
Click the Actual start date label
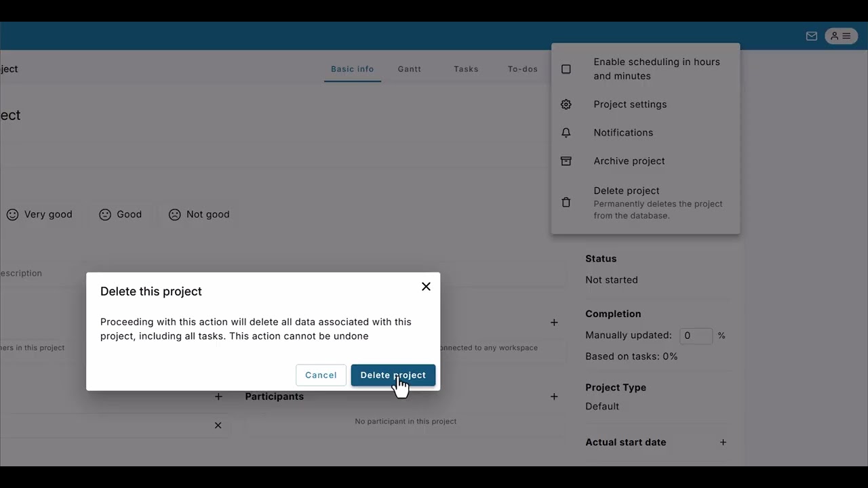click(x=625, y=443)
